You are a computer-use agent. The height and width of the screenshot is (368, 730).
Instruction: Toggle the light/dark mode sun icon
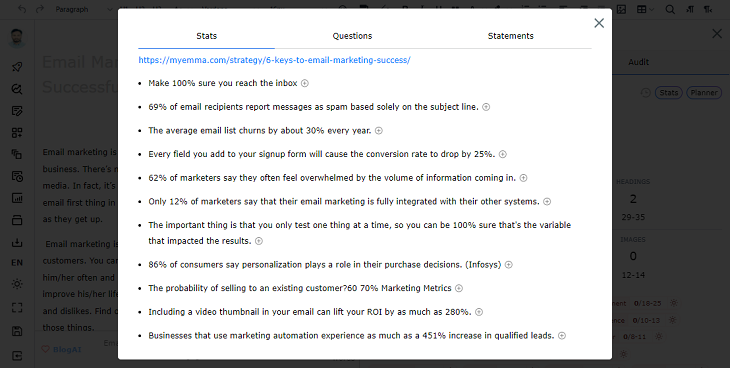pyautogui.click(x=17, y=284)
